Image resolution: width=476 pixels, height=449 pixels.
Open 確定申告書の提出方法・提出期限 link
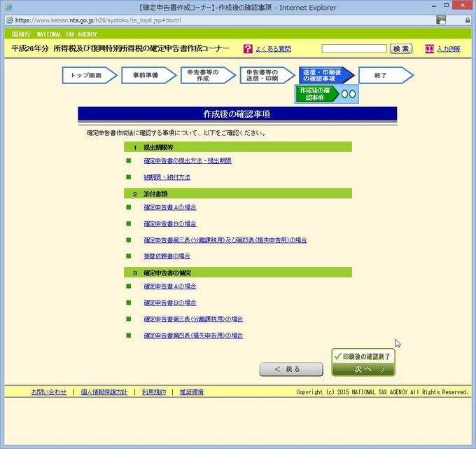[187, 161]
